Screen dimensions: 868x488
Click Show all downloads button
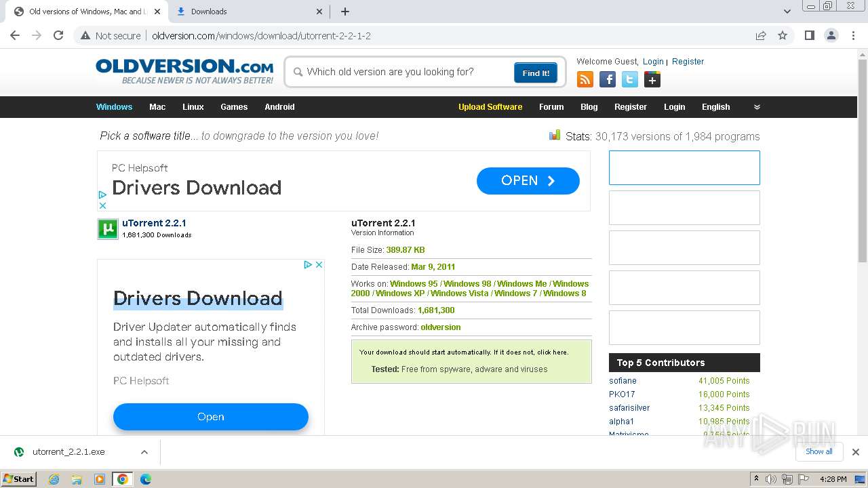click(819, 451)
